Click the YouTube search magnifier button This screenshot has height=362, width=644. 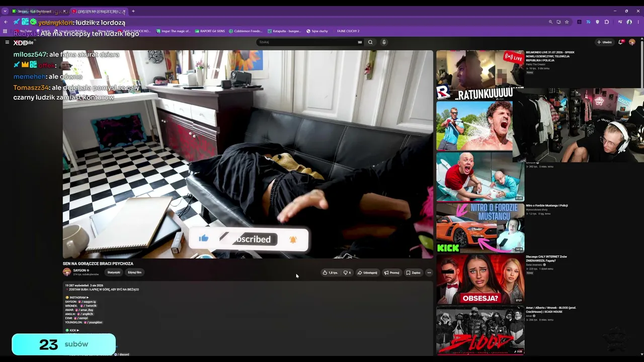[x=370, y=42]
